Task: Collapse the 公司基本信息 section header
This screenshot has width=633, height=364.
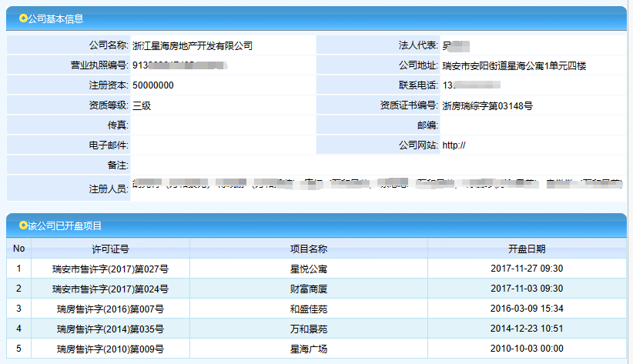Action: tap(55, 18)
